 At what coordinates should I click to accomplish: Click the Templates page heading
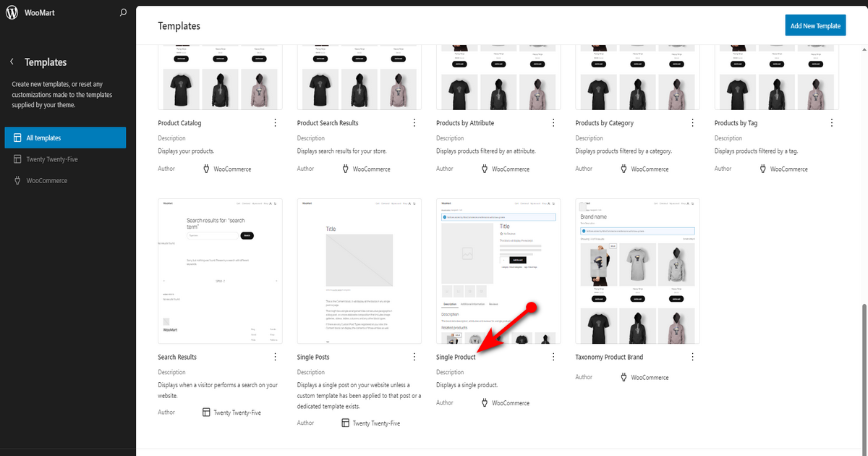(179, 25)
